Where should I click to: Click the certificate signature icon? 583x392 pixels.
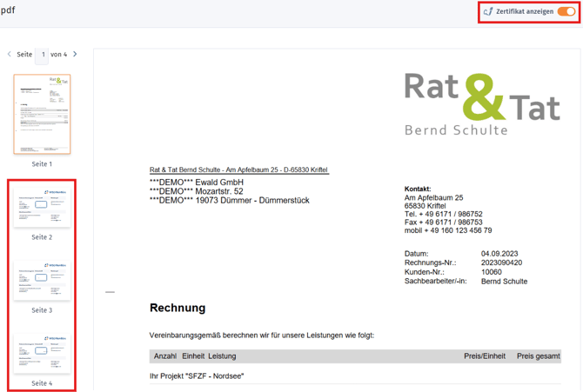click(x=488, y=11)
